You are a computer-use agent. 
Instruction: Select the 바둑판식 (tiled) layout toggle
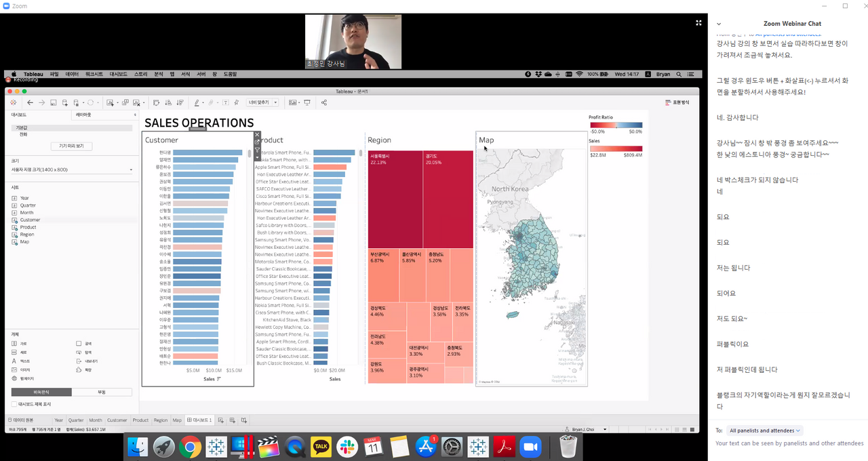tap(41, 392)
